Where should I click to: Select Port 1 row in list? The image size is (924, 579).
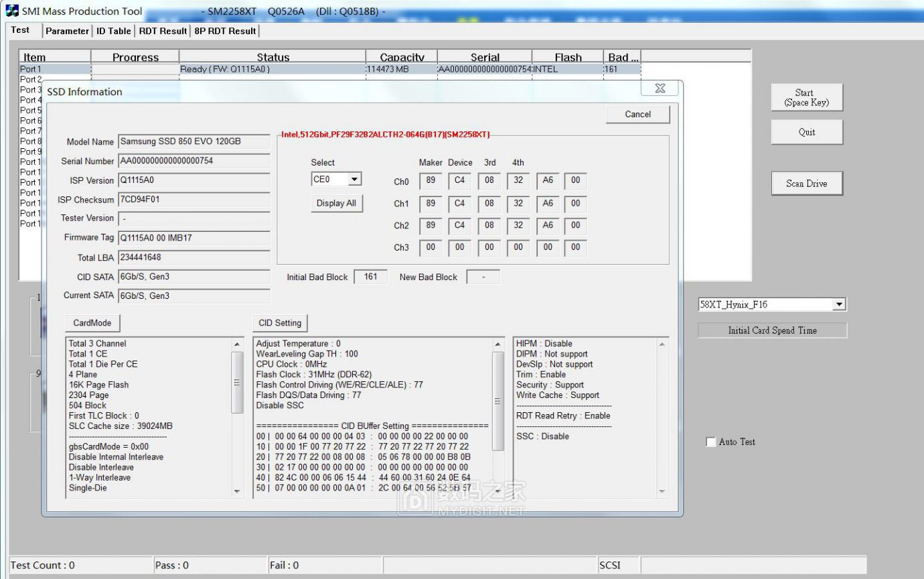click(329, 69)
